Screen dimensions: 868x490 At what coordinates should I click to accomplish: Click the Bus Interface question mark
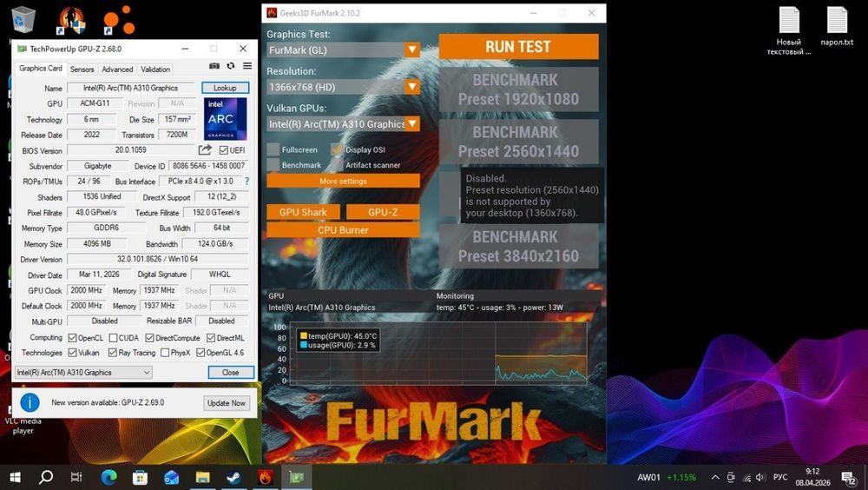coord(247,182)
